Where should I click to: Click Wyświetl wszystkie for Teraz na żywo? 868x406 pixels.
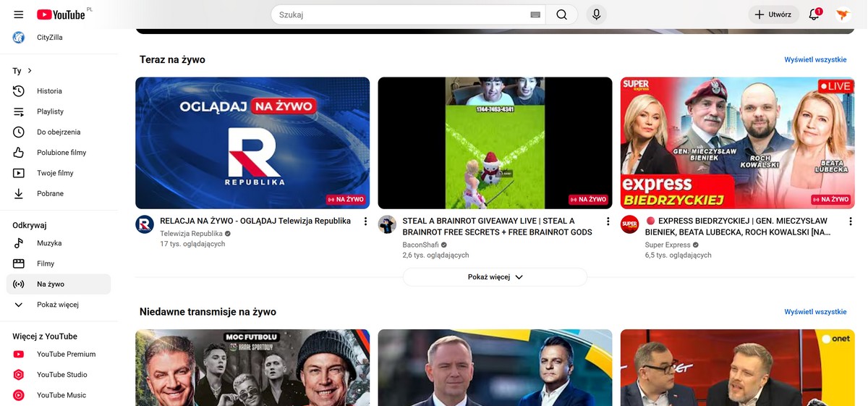pyautogui.click(x=815, y=59)
